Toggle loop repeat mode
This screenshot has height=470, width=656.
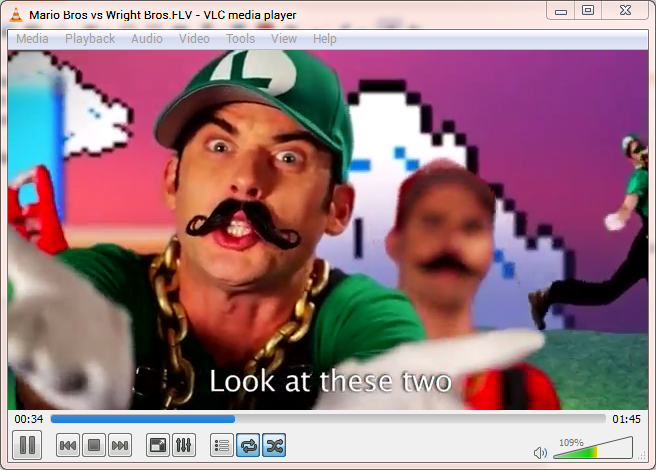[x=248, y=445]
